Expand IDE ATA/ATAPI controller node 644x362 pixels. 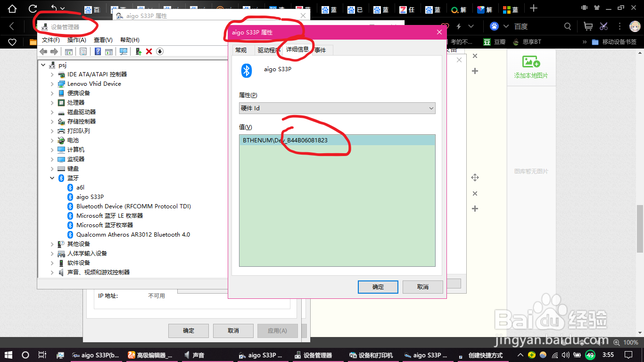point(52,74)
